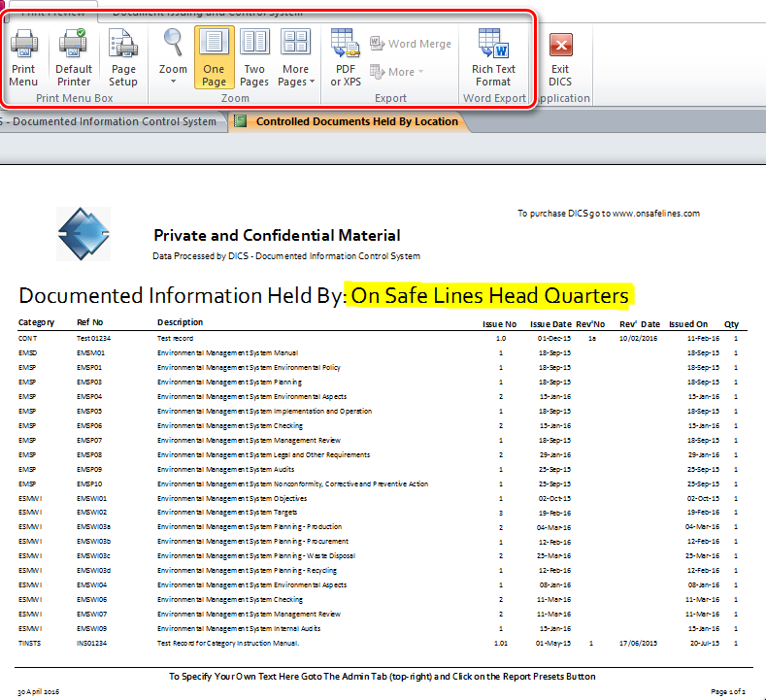Screen dimensions: 766x700
Task: Open the Document Issuing and Control System tab
Action: click(208, 13)
